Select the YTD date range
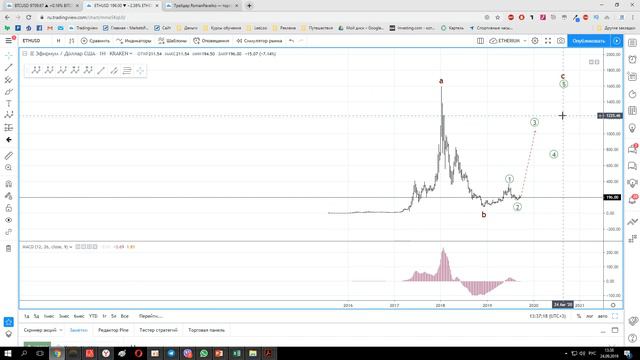This screenshot has height=360, width=640. 93,316
